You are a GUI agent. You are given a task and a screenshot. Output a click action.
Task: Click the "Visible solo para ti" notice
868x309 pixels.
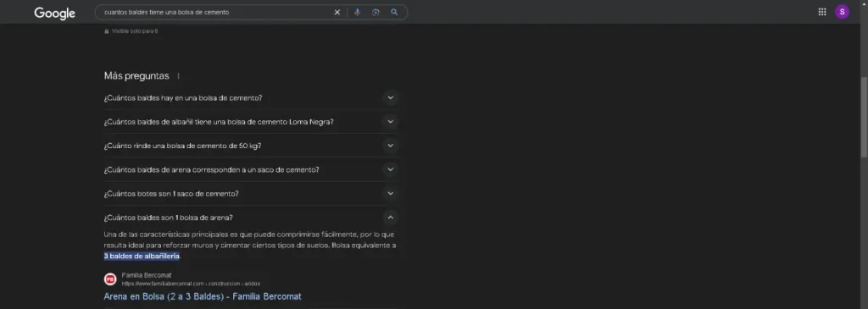coord(131,31)
